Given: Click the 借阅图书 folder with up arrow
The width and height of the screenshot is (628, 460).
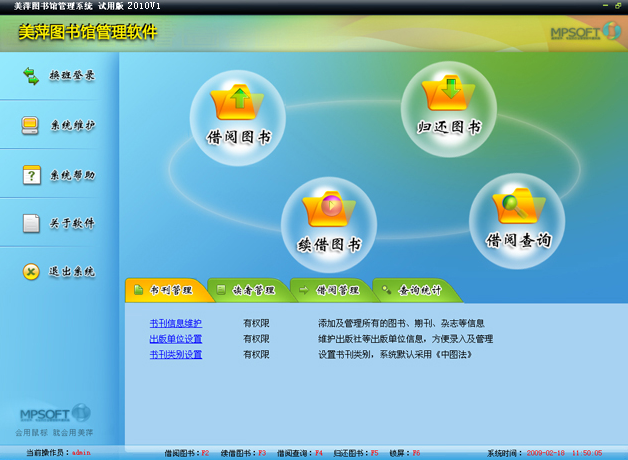Looking at the screenshot, I should coord(238,102).
